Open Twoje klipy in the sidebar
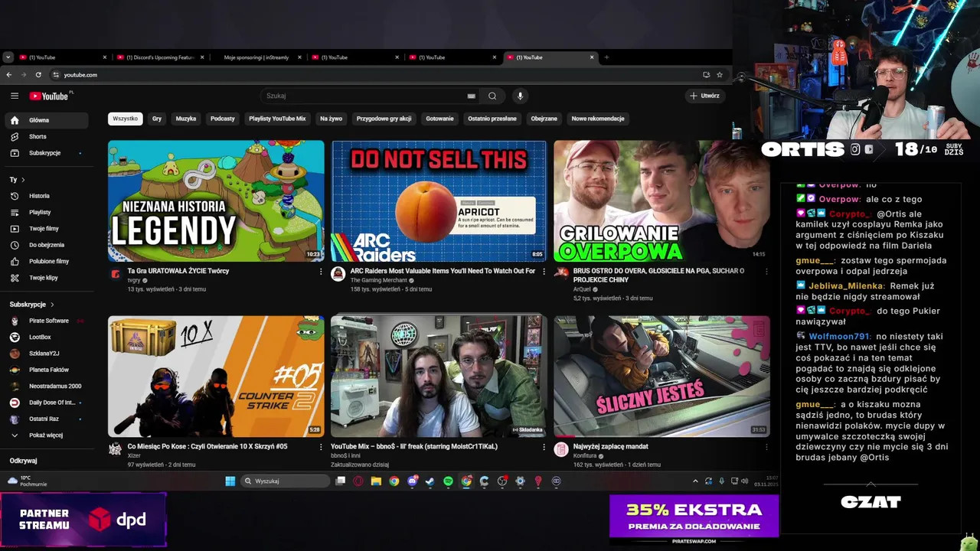Screen dimensions: 980x551 [x=47, y=278]
